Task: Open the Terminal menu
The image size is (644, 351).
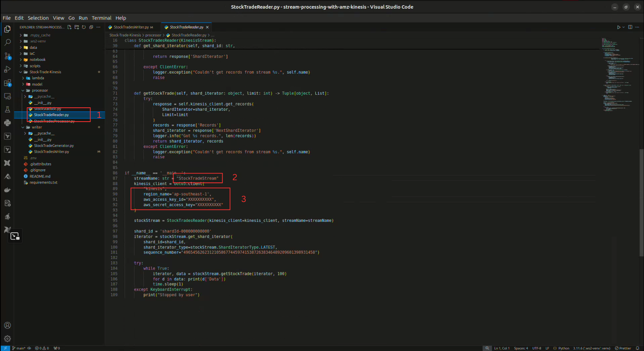Action: [101, 18]
